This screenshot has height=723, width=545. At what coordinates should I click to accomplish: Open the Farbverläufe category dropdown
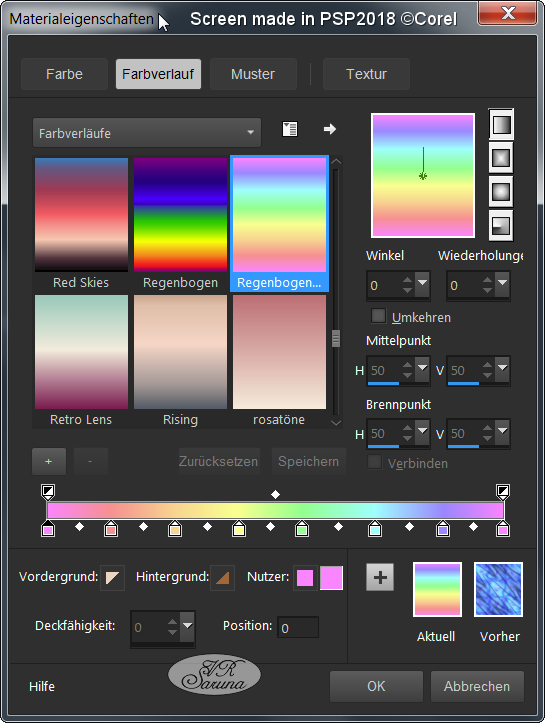[x=147, y=133]
